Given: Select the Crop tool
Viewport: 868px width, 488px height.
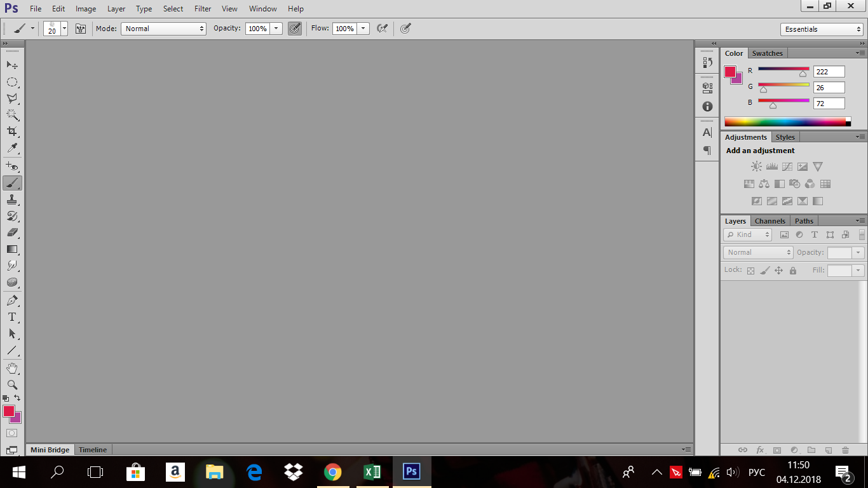Looking at the screenshot, I should tap(12, 132).
